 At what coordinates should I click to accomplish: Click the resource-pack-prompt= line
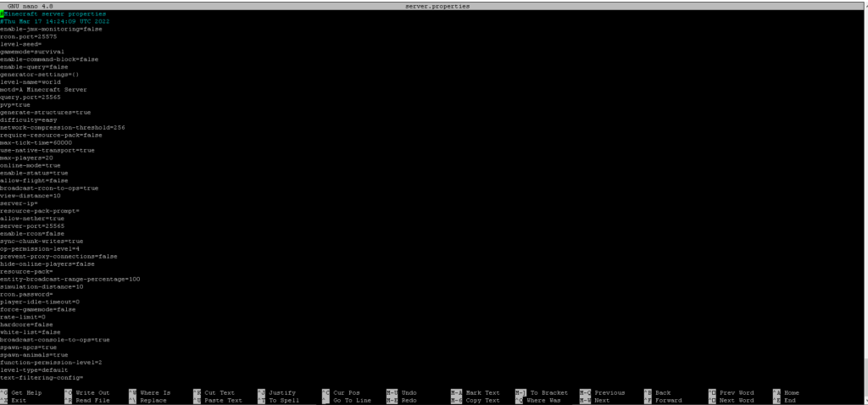coord(40,211)
